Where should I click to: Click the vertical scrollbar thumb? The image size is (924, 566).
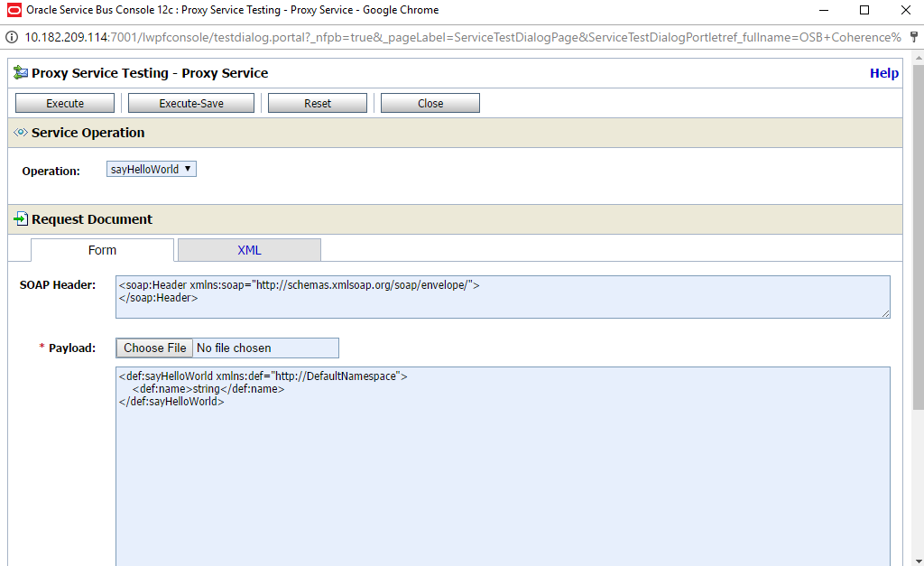click(918, 236)
